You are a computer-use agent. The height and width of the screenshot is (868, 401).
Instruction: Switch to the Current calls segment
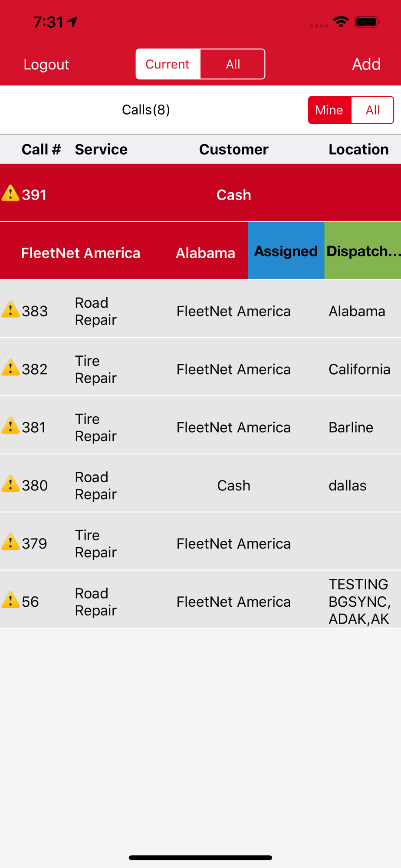168,64
